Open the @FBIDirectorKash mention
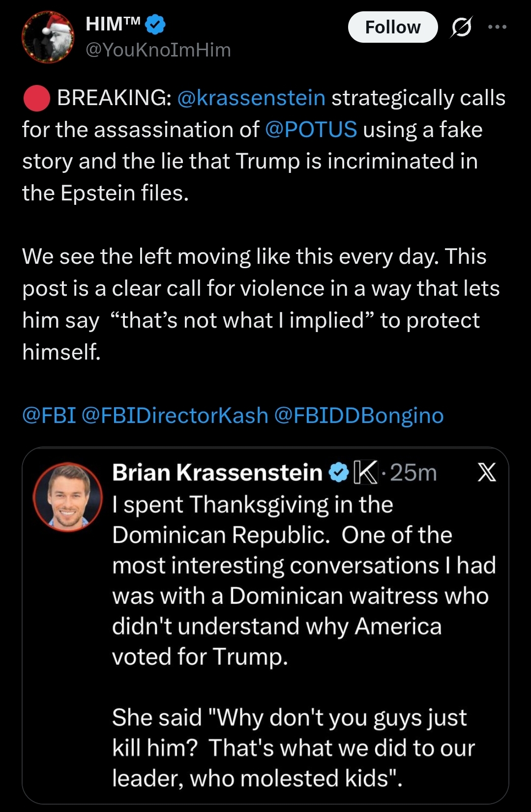The height and width of the screenshot is (812, 531). (175, 416)
